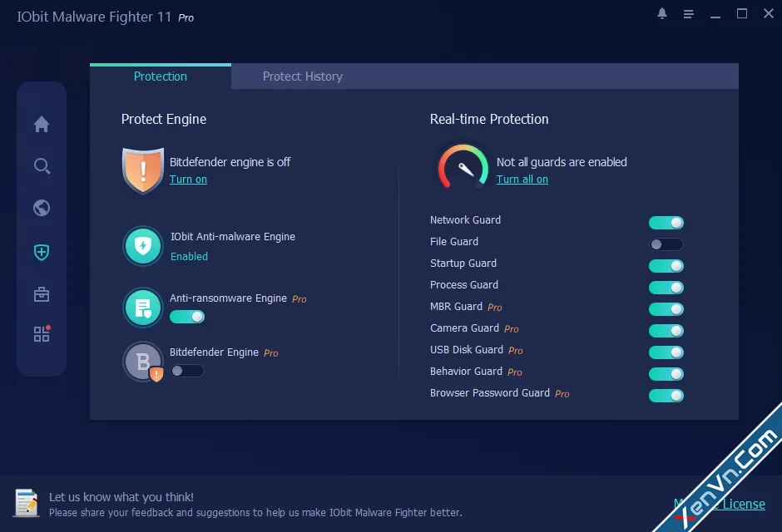Viewport: 782px width, 532px height.
Task: Click the Startup Guard label
Action: click(463, 263)
